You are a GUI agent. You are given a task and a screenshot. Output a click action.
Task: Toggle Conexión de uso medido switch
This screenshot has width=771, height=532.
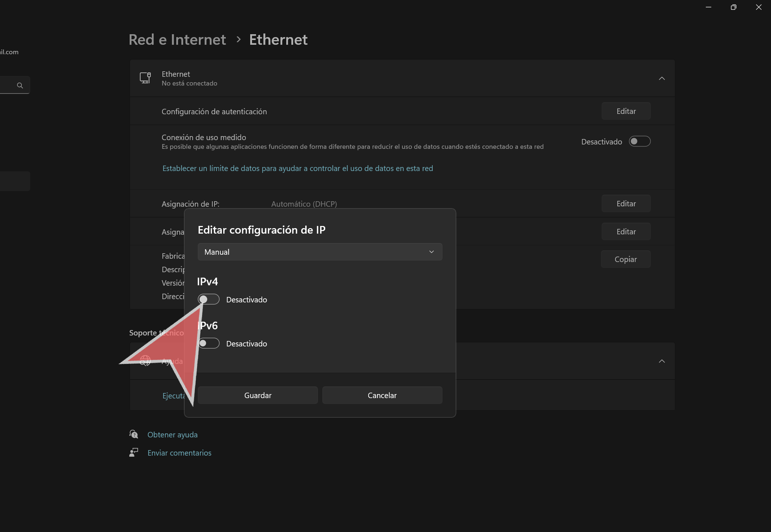pyautogui.click(x=640, y=141)
